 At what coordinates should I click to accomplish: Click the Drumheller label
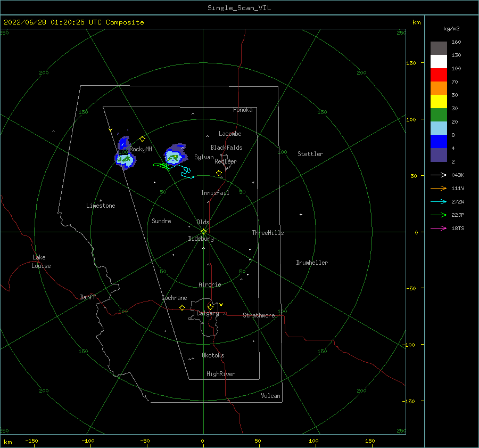(x=311, y=263)
